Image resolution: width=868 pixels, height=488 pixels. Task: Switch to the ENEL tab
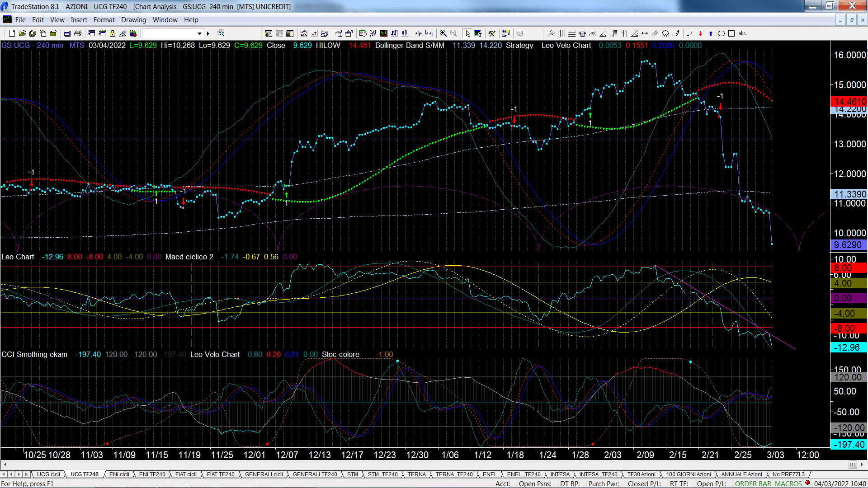tap(490, 474)
